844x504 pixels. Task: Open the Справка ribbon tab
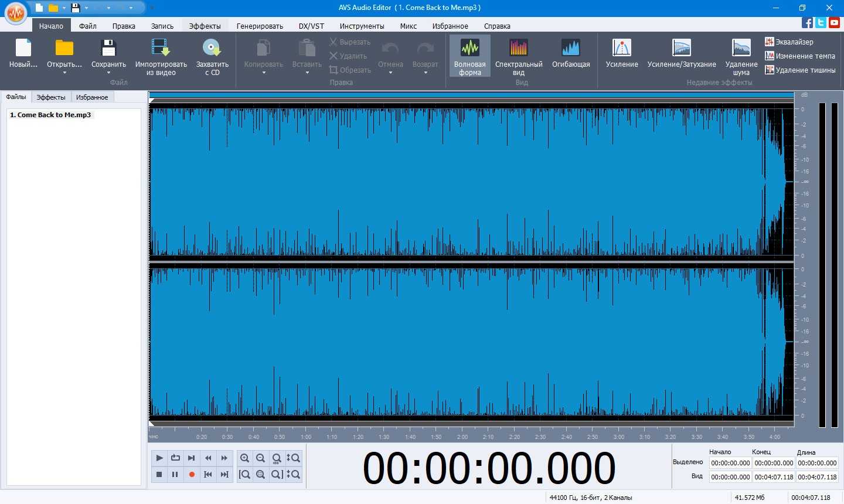[x=497, y=26]
